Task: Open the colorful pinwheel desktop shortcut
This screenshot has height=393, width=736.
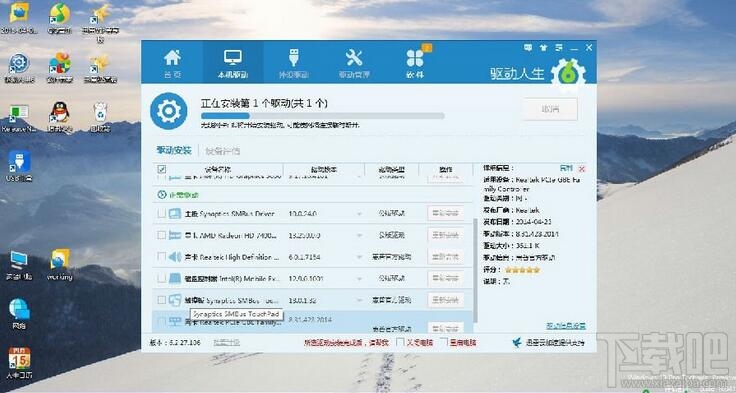Action: coord(60,62)
